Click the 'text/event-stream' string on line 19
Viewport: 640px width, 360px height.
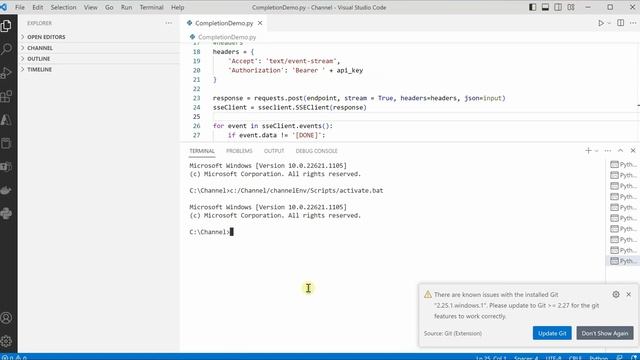click(301, 61)
